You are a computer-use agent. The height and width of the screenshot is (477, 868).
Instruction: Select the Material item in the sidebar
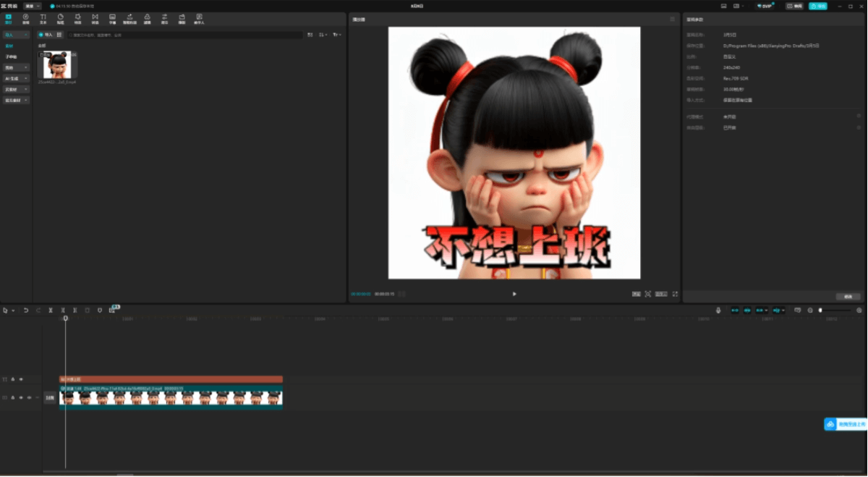[x=9, y=46]
